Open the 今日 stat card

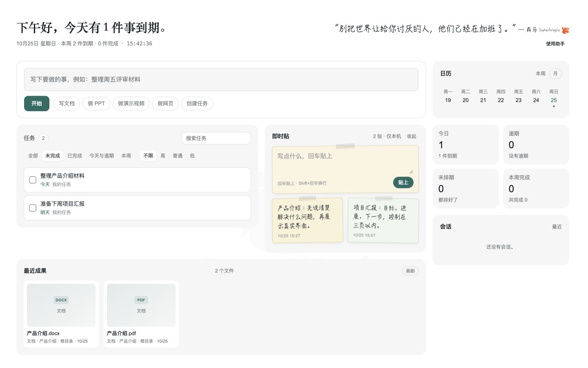click(x=466, y=145)
